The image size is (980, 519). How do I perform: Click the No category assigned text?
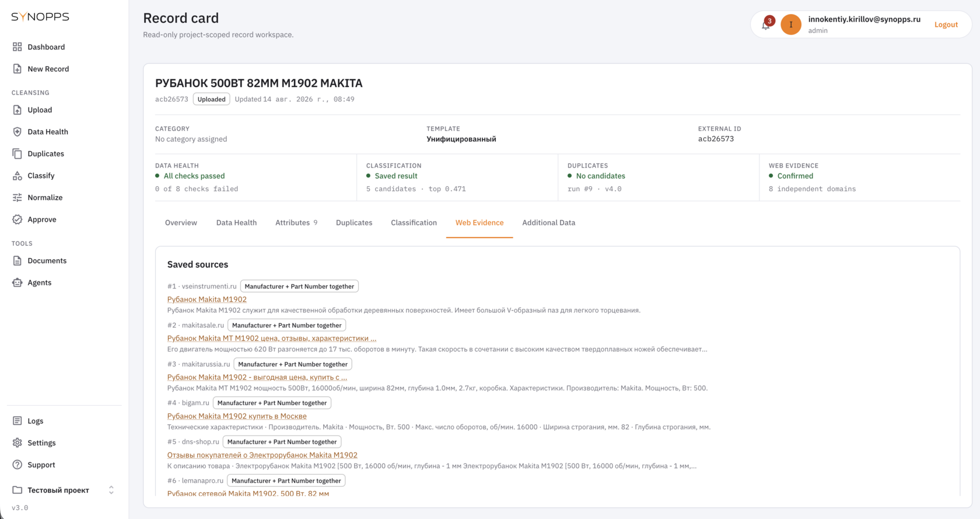coord(191,139)
